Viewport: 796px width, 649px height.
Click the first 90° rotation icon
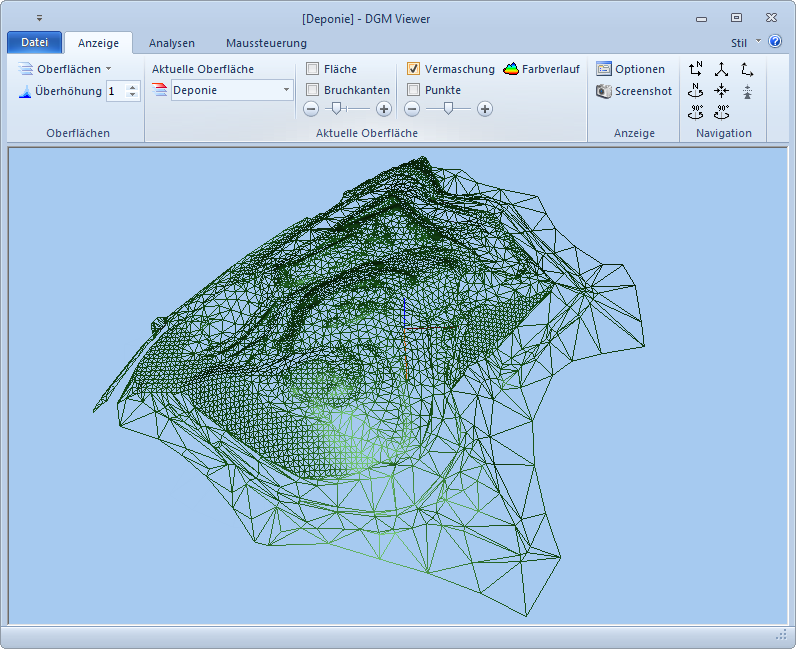click(696, 112)
